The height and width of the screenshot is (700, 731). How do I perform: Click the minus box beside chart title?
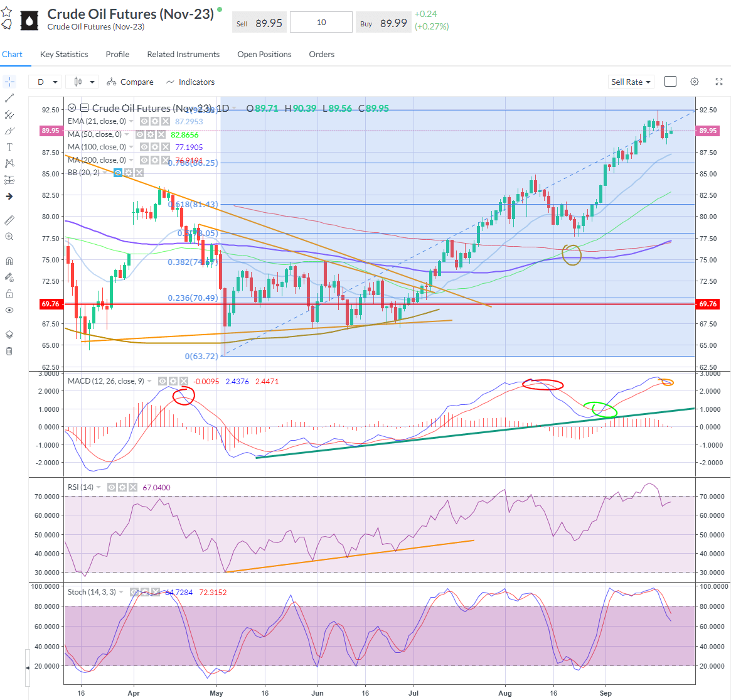(84, 108)
